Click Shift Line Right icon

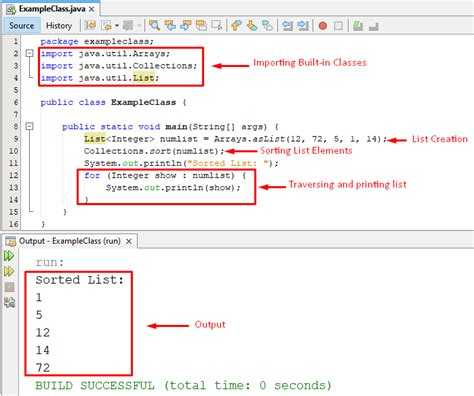(303, 25)
